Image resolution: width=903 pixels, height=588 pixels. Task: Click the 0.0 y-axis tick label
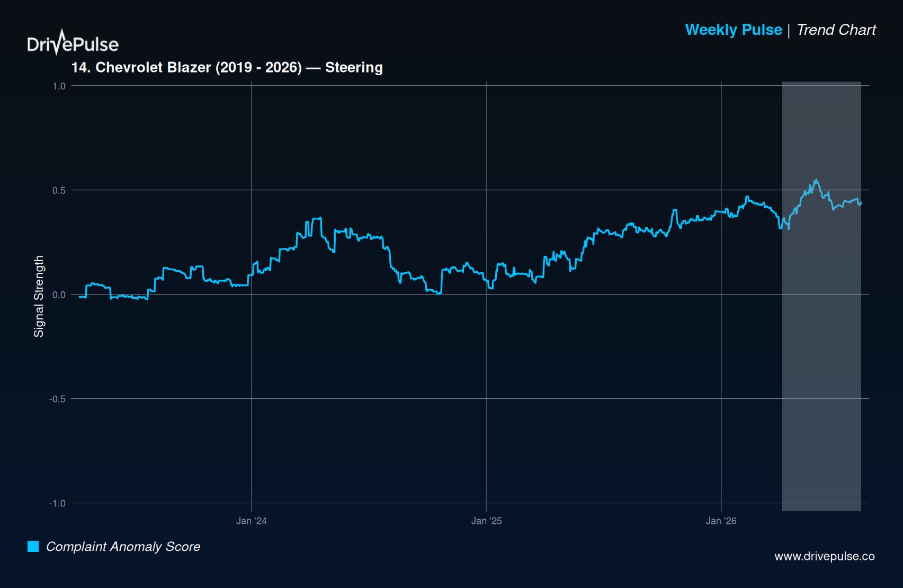tap(59, 295)
